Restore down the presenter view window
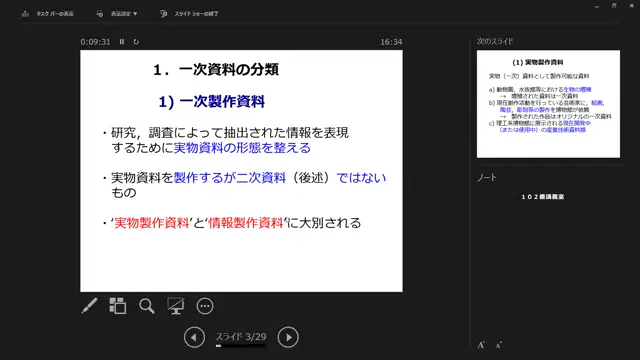 [x=614, y=6]
